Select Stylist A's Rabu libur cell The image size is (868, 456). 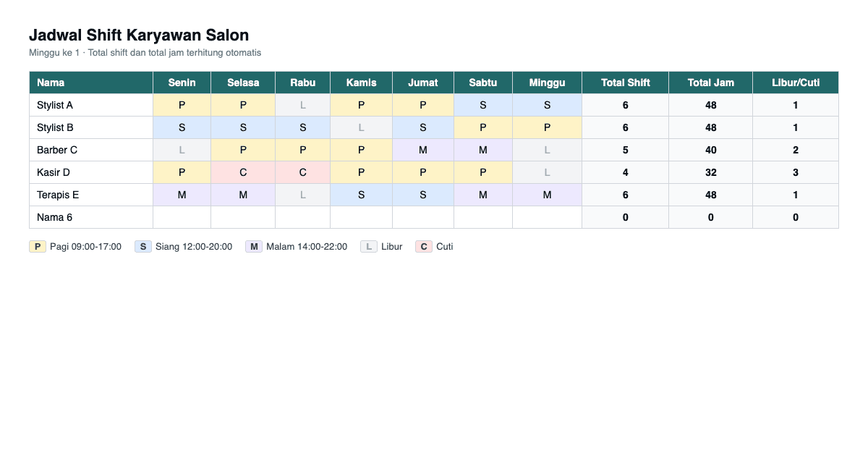(302, 105)
